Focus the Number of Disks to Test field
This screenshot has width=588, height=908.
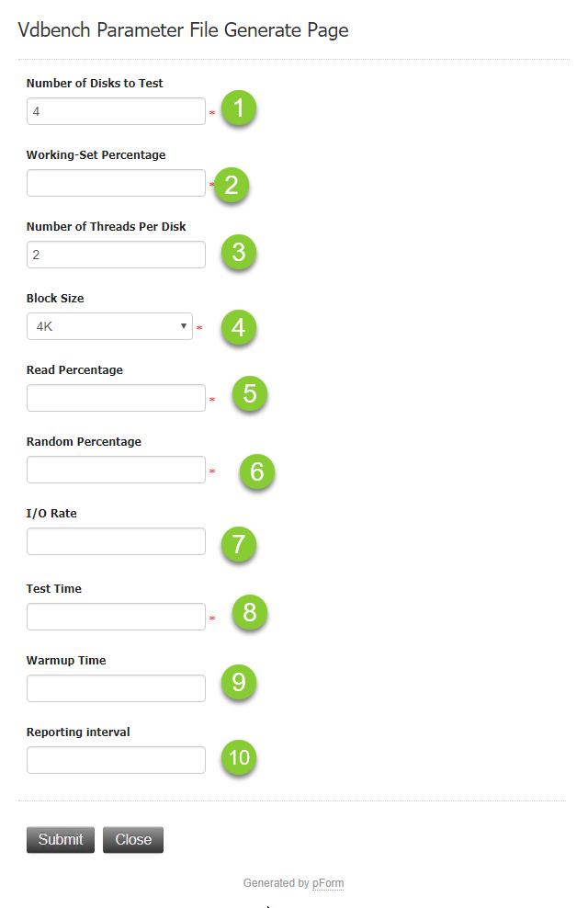(x=116, y=111)
